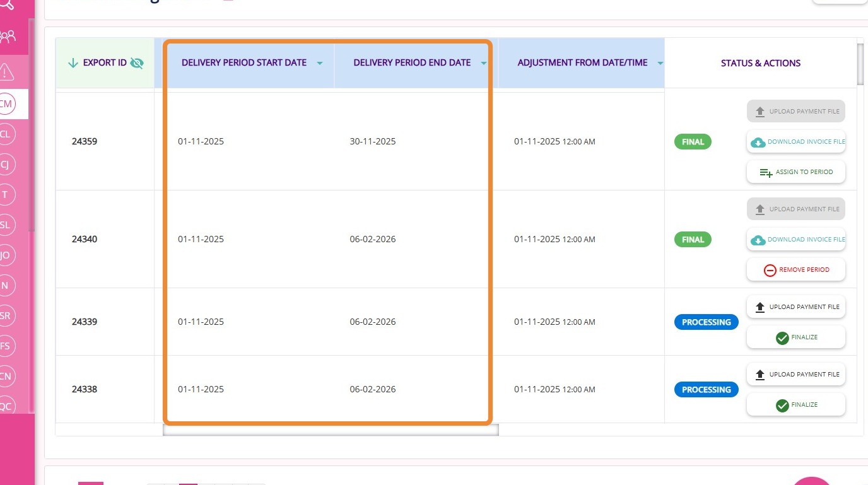Open the warning alerts sidebar icon
Viewport: 868px width, 485px height.
(6, 72)
